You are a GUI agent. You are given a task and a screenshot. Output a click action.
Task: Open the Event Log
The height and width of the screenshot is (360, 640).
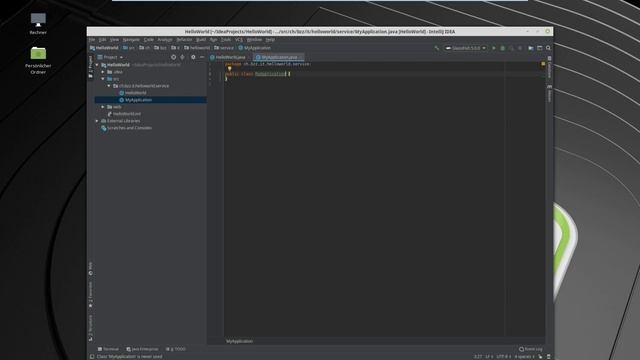(x=531, y=349)
